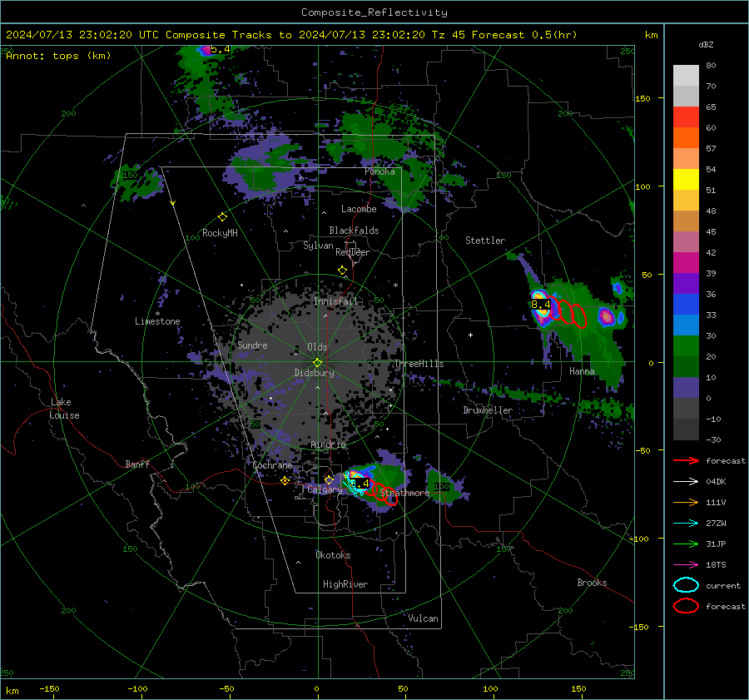Click the 'Annot: tops (km)' label
The width and height of the screenshot is (749, 700).
click(x=58, y=56)
